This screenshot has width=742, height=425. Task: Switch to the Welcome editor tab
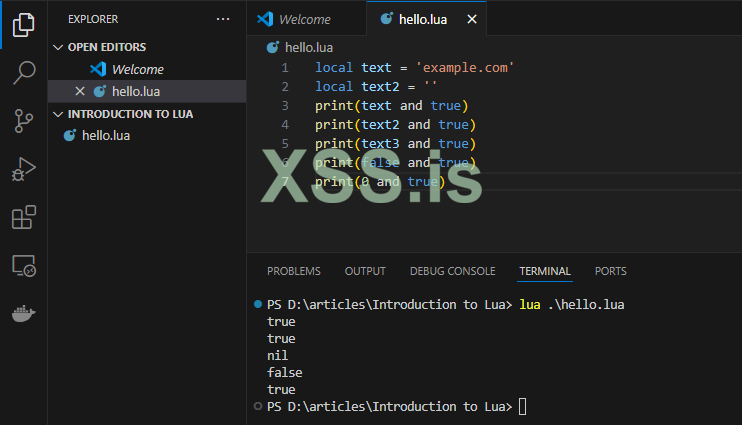pos(304,19)
